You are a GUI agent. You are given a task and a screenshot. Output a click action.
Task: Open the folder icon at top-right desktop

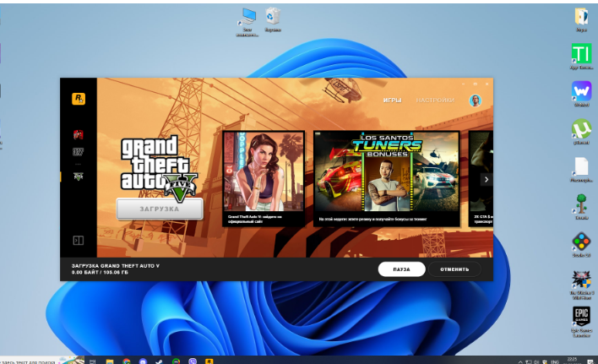pos(581,19)
